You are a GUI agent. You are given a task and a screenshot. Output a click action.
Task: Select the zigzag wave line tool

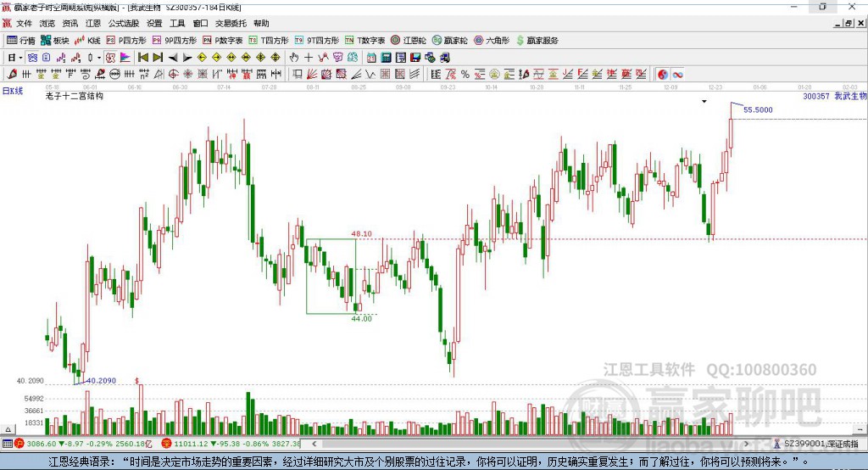tap(370, 75)
